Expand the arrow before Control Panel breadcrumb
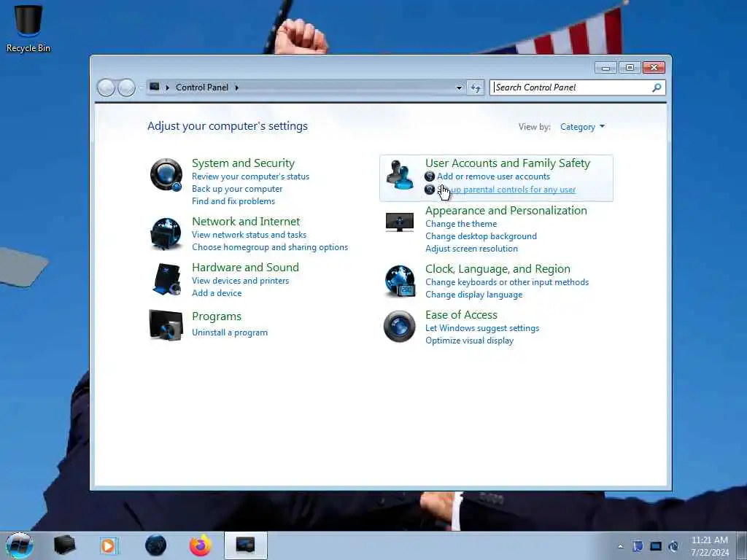The width and height of the screenshot is (747, 560). [x=168, y=87]
